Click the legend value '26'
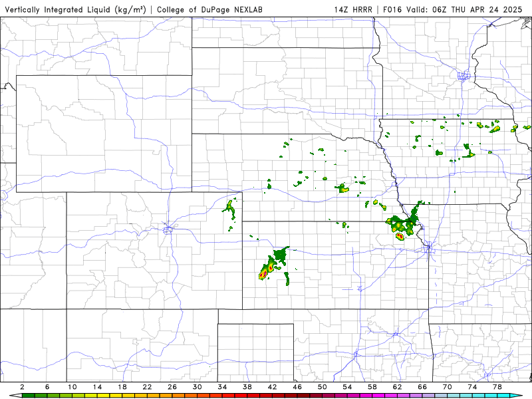The image size is (532, 399). (172, 387)
